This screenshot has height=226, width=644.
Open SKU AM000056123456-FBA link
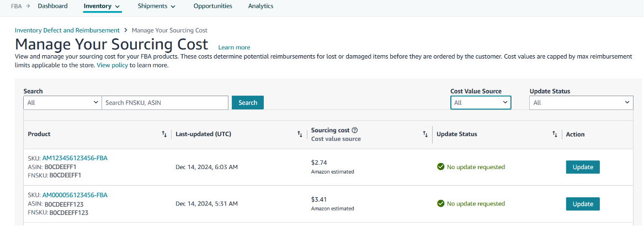coord(74,195)
